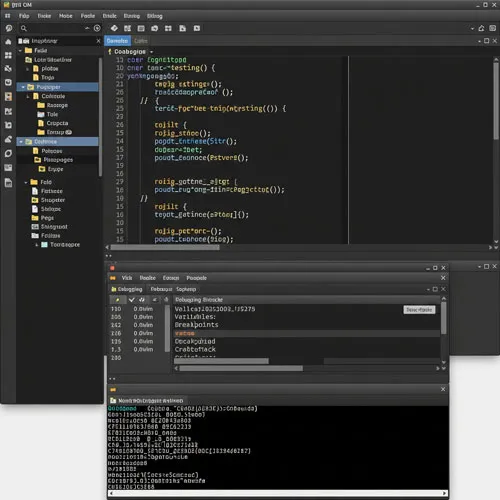
Task: Select the orange highlighted row in debug panel
Action: click(306, 333)
